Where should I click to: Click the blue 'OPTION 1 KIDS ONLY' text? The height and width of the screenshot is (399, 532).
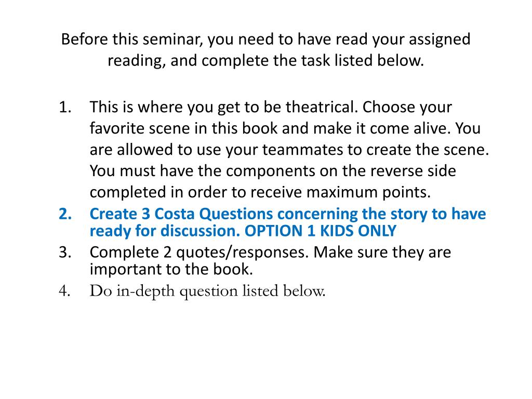click(320, 231)
